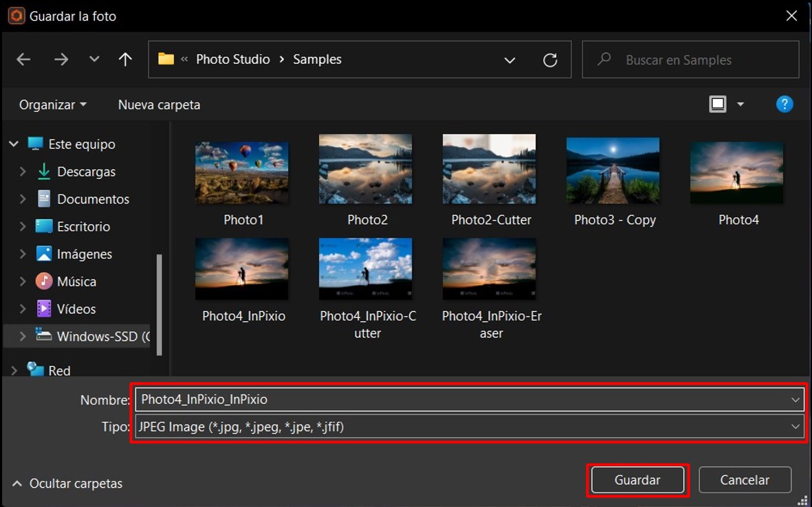Expand the Imágenes folder node
The image size is (812, 507).
22,253
